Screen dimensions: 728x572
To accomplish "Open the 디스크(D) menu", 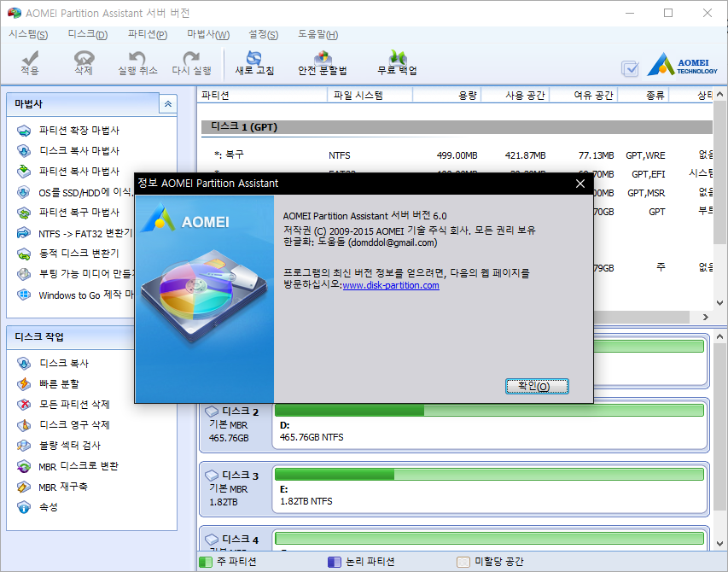I will (x=88, y=34).
